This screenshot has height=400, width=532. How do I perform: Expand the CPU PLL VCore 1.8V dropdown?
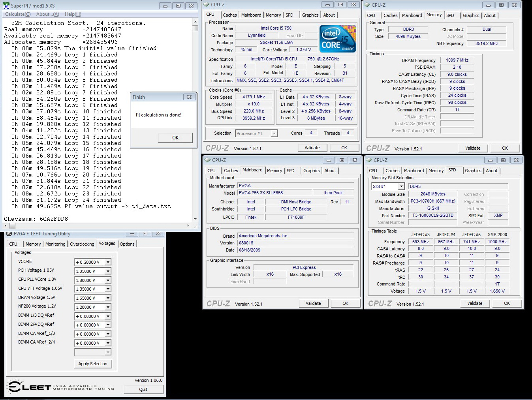(x=108, y=280)
